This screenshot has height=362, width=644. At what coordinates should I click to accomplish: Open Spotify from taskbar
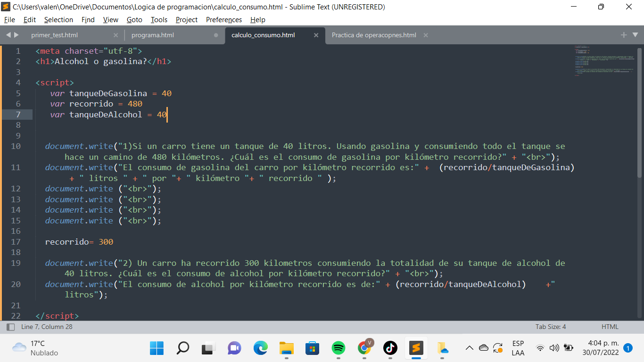pyautogui.click(x=338, y=348)
